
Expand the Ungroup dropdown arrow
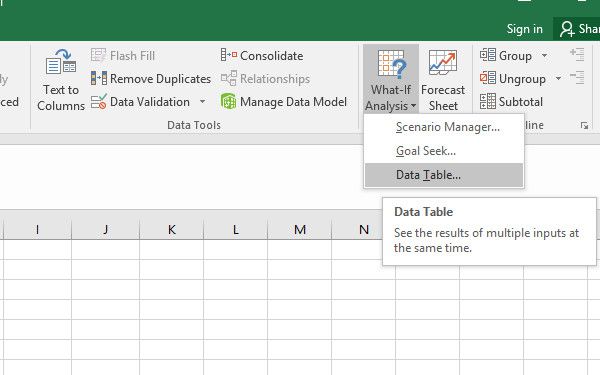click(x=558, y=79)
